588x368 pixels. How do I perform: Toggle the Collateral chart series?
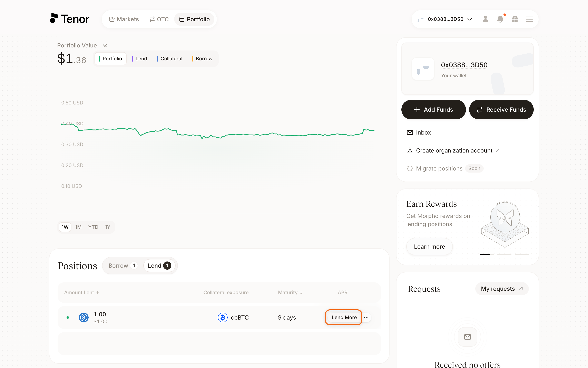(170, 59)
